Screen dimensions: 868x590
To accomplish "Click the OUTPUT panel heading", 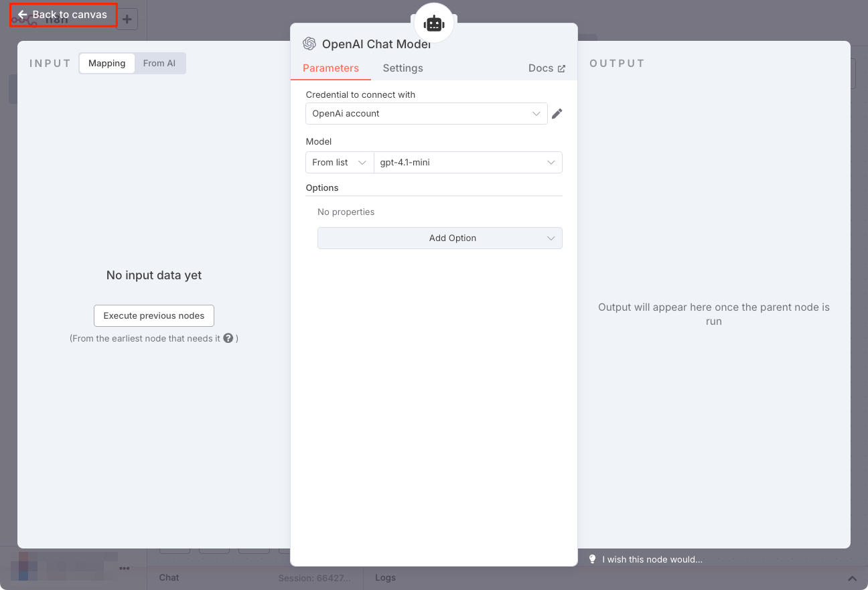I will (x=617, y=64).
